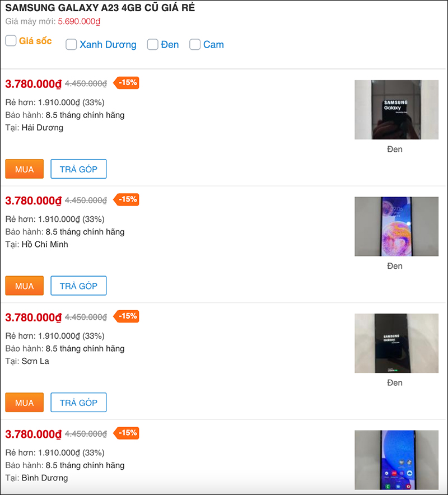Viewport: 448px width, 495px height.
Task: Choose TRẢ GÓP for Hồ Chí Minh listing
Action: [78, 286]
